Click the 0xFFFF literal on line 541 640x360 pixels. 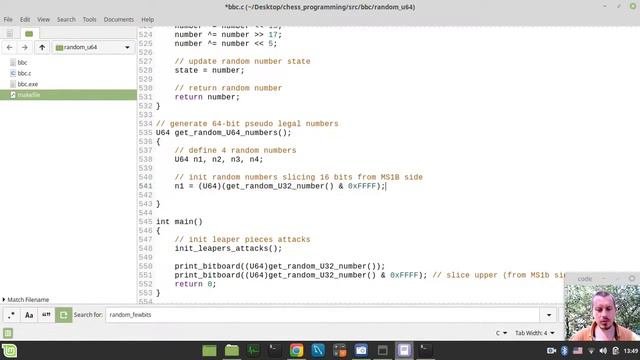point(362,186)
